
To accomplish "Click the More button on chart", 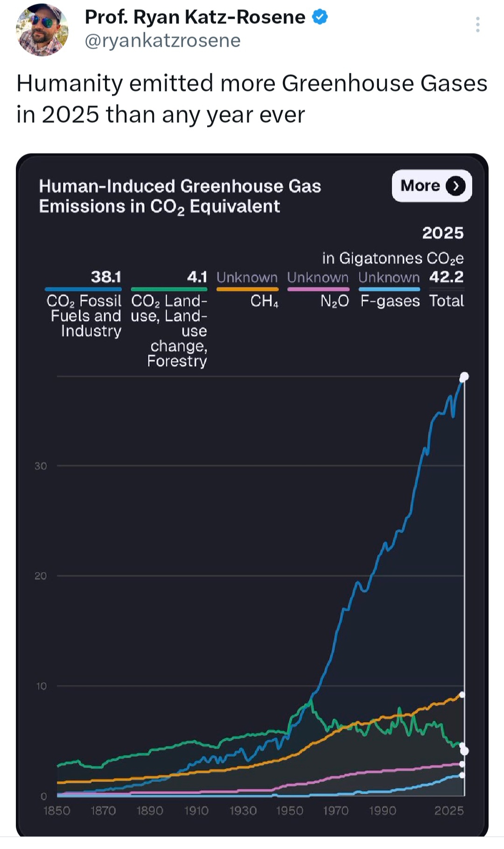I will click(x=432, y=186).
